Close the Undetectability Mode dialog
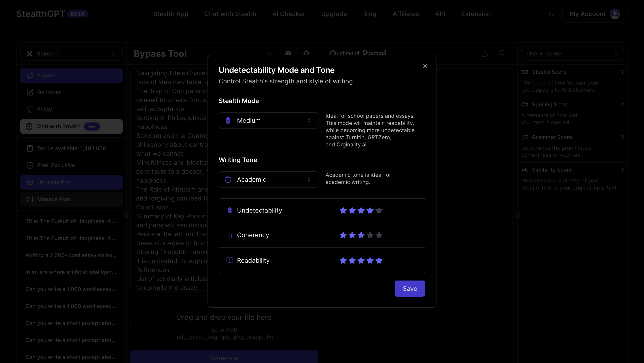The image size is (644, 363). pyautogui.click(x=425, y=66)
